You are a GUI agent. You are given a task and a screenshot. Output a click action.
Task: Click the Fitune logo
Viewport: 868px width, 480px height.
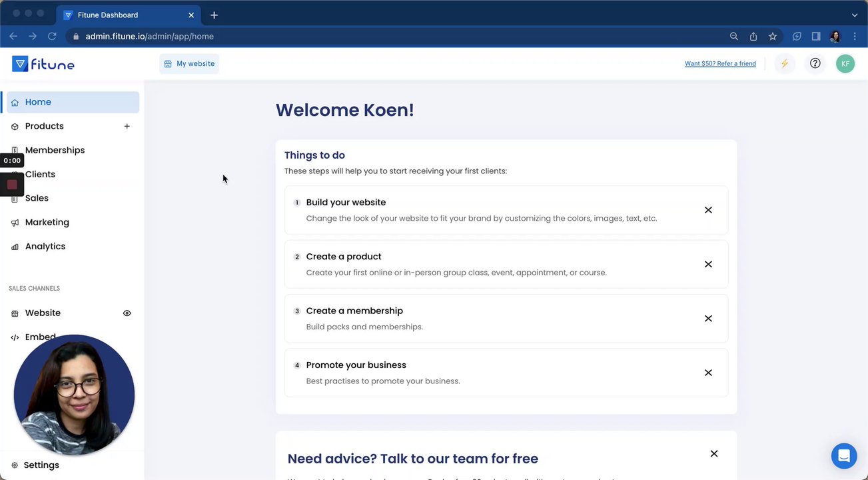(43, 64)
